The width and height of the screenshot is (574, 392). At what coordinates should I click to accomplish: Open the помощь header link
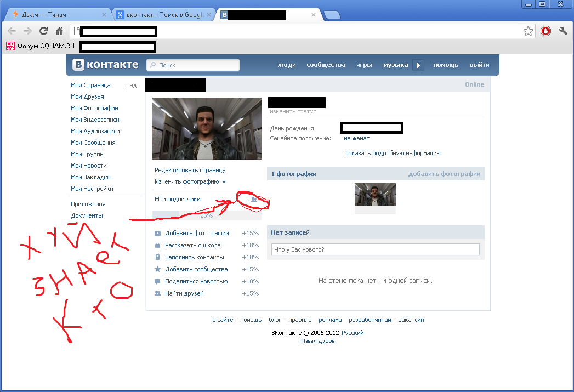click(x=446, y=65)
